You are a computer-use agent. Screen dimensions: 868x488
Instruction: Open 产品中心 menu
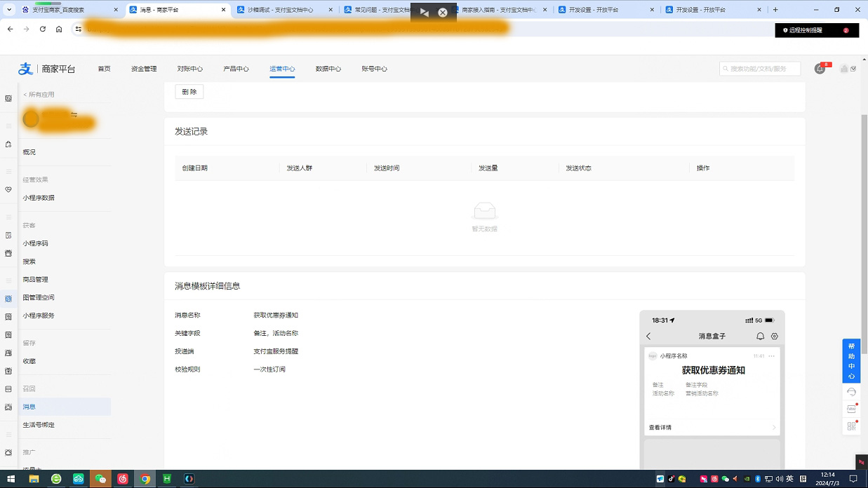(236, 69)
